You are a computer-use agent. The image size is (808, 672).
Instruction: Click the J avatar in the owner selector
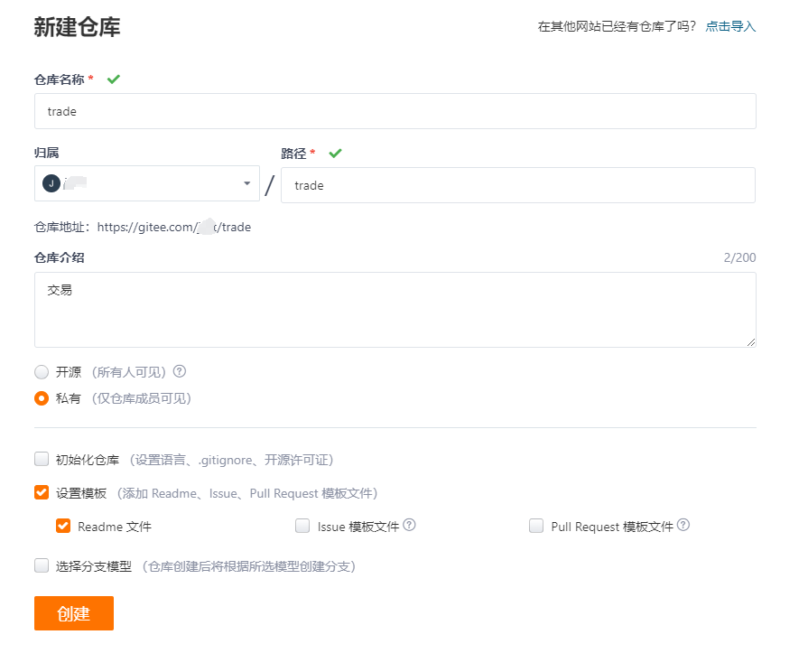click(51, 183)
